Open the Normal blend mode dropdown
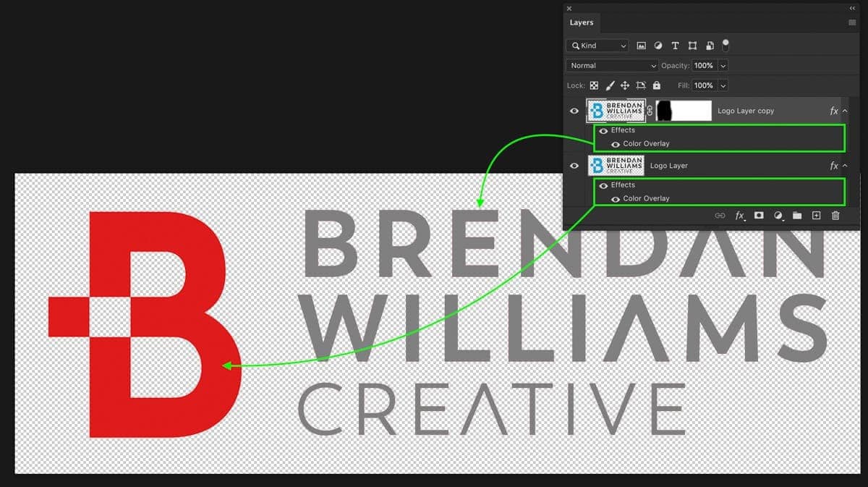 coord(612,66)
